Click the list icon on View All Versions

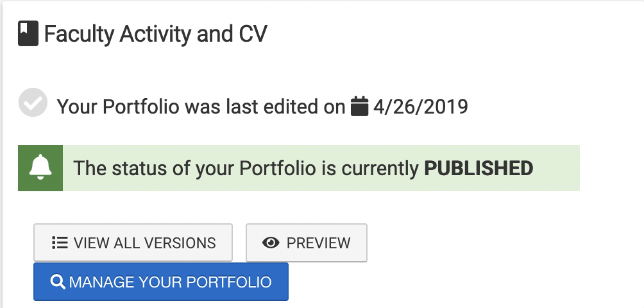click(60, 243)
